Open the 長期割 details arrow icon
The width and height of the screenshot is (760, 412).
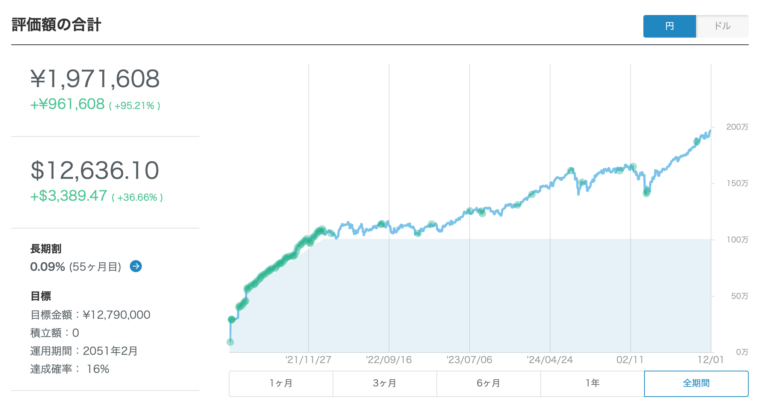point(136,267)
